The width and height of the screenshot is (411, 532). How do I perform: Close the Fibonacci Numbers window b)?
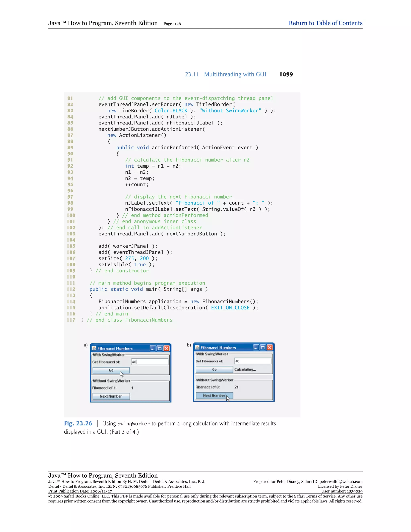click(x=270, y=348)
